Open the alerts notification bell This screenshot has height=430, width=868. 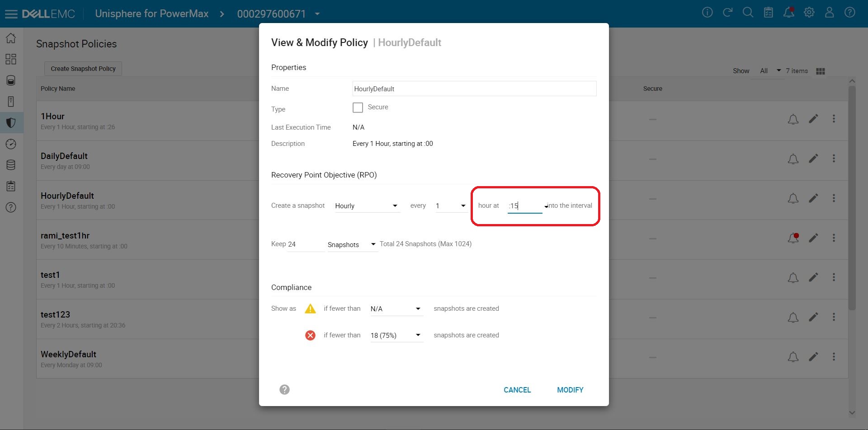[788, 13]
